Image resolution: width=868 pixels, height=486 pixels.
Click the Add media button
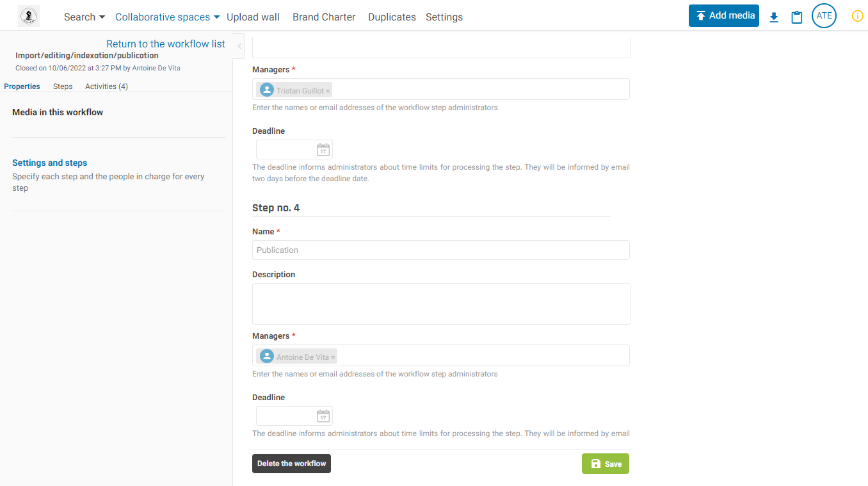pyautogui.click(x=723, y=16)
